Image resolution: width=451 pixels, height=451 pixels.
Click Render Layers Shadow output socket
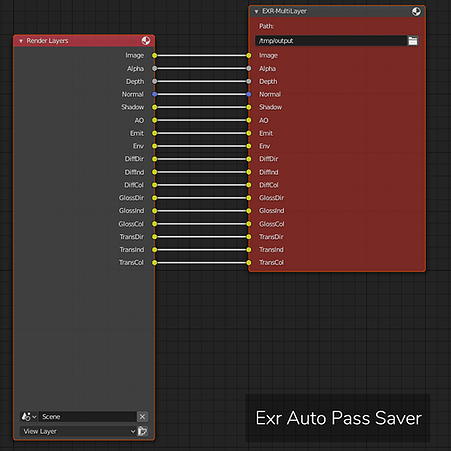(x=154, y=107)
